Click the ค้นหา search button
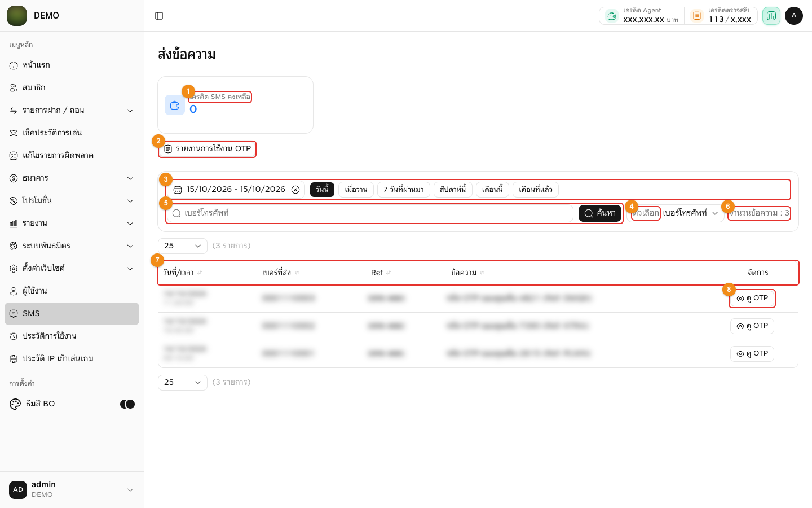The width and height of the screenshot is (812, 508). (600, 213)
